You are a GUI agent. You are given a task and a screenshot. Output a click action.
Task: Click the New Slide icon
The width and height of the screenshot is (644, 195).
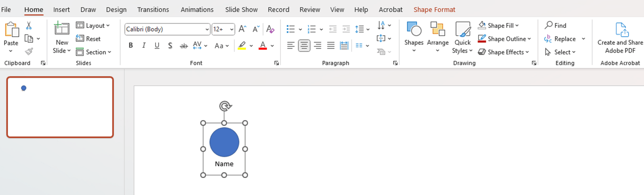point(62,29)
